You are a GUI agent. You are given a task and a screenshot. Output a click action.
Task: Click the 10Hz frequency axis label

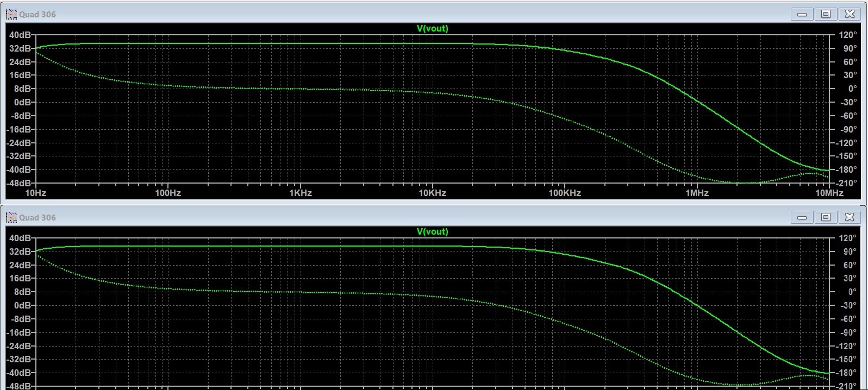coord(35,193)
